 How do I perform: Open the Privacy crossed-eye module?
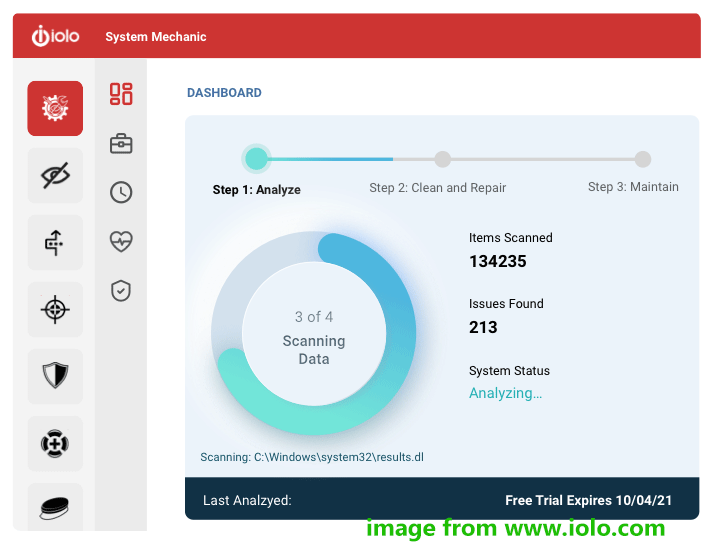55,175
